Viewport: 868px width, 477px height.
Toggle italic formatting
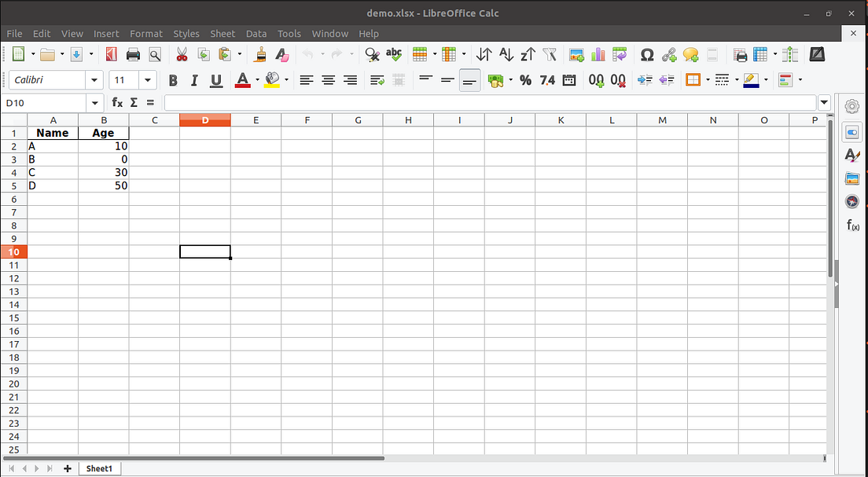[193, 79]
